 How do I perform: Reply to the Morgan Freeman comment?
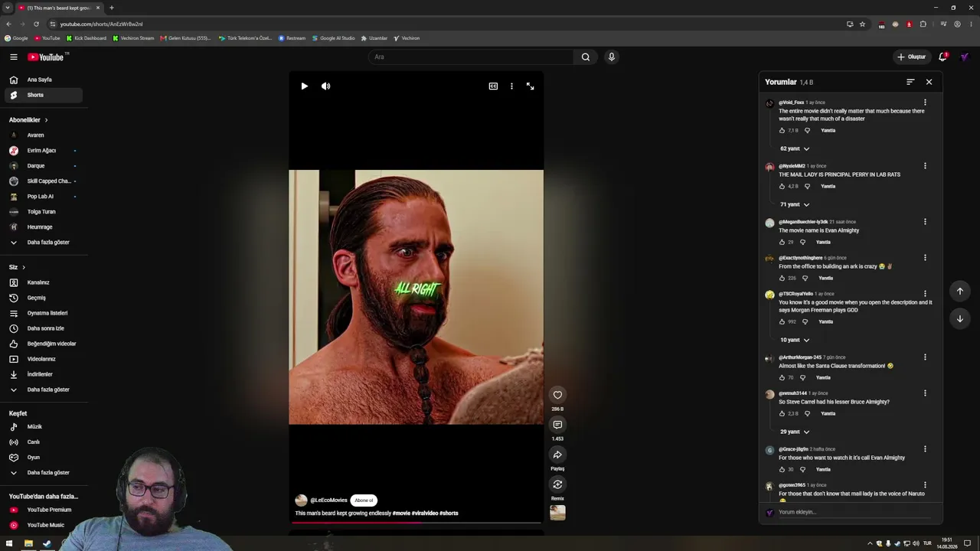[x=825, y=322]
